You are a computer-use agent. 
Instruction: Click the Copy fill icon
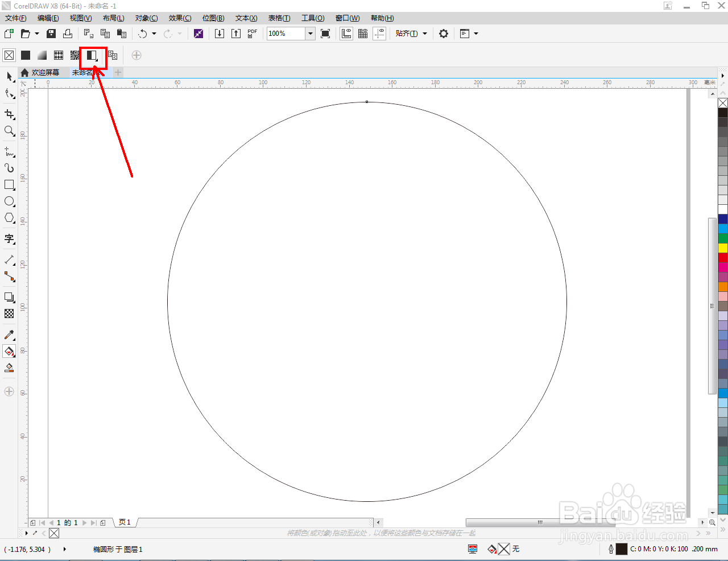(x=113, y=55)
